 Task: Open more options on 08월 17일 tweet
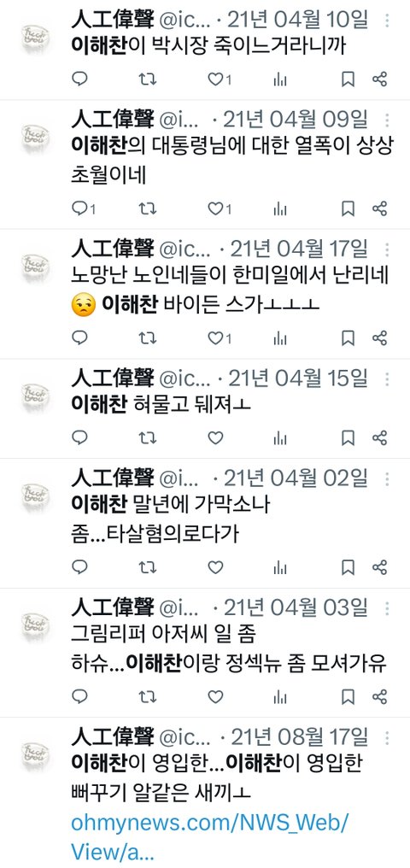point(387,737)
